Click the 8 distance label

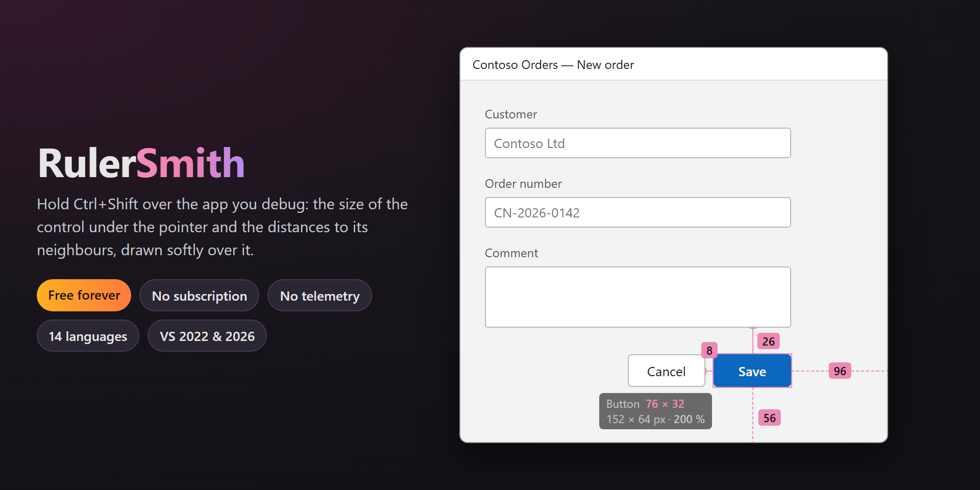pos(709,350)
